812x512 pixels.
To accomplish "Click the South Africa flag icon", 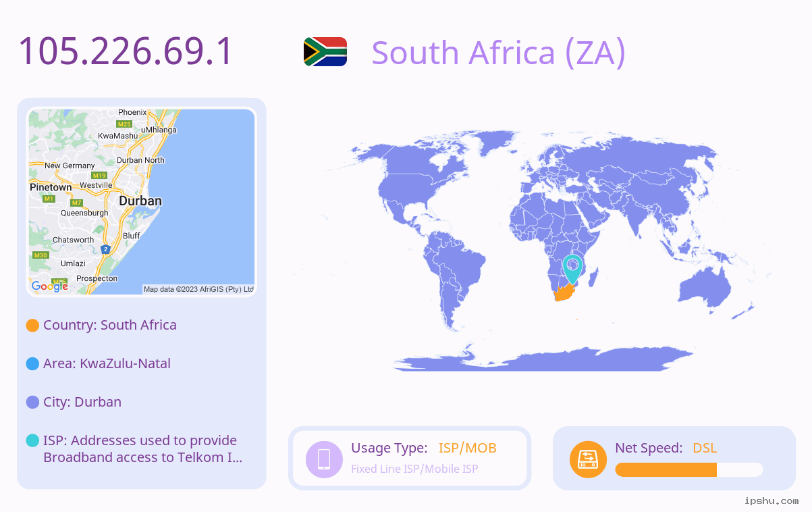I will pyautogui.click(x=325, y=51).
